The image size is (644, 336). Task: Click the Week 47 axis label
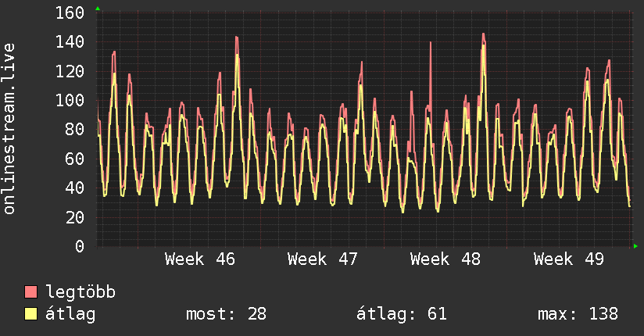tap(323, 259)
